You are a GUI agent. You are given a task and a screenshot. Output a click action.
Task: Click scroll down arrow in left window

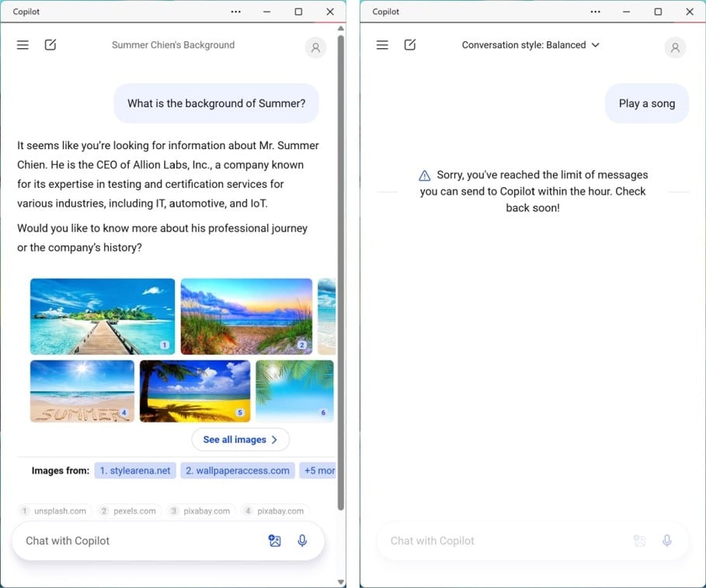[341, 582]
